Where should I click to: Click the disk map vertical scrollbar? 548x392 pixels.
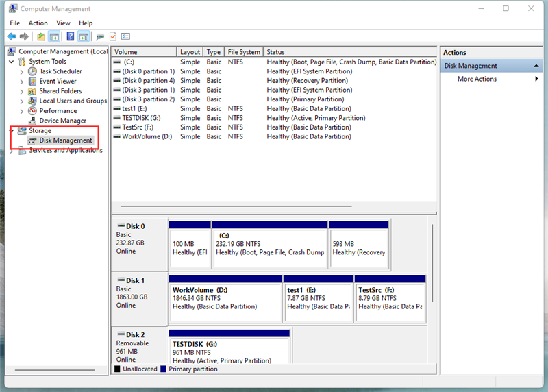pyautogui.click(x=432, y=263)
